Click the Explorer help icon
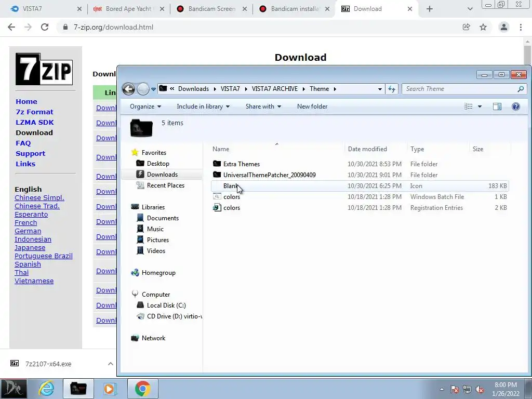The height and width of the screenshot is (399, 532). 516,107
